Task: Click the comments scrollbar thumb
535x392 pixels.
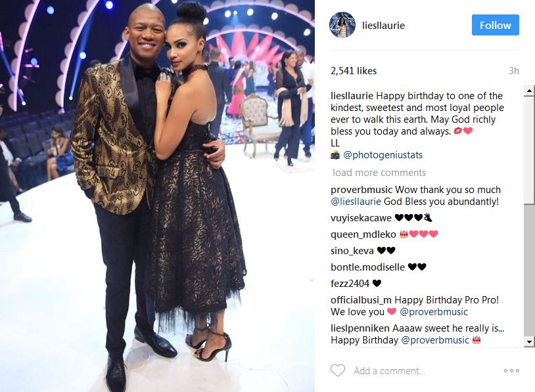Action: click(x=529, y=150)
